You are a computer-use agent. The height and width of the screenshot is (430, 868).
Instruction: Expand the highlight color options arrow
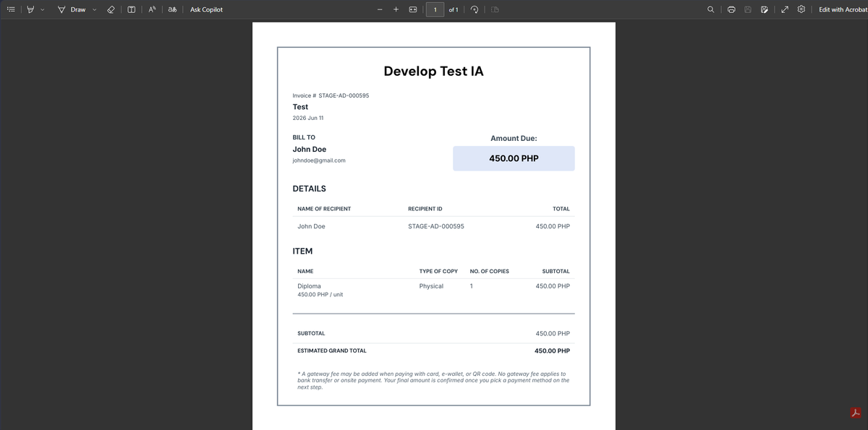click(x=42, y=9)
